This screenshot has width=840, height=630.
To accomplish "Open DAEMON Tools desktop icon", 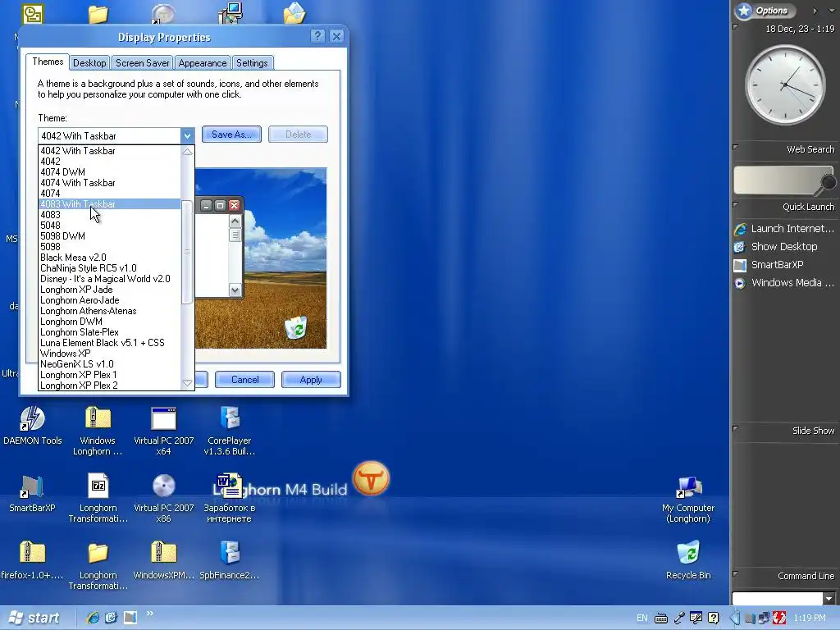I will 32,419.
